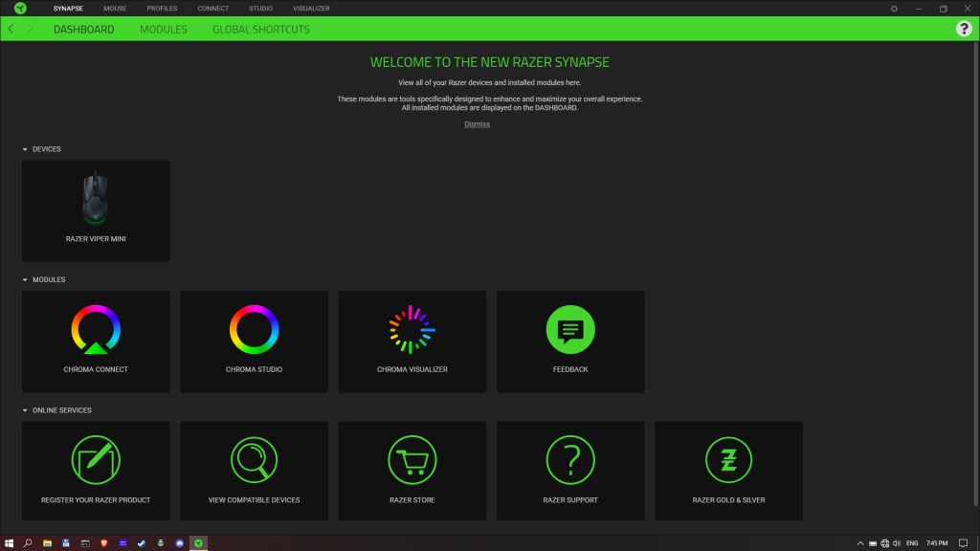Open the settings gear in title bar

894,9
